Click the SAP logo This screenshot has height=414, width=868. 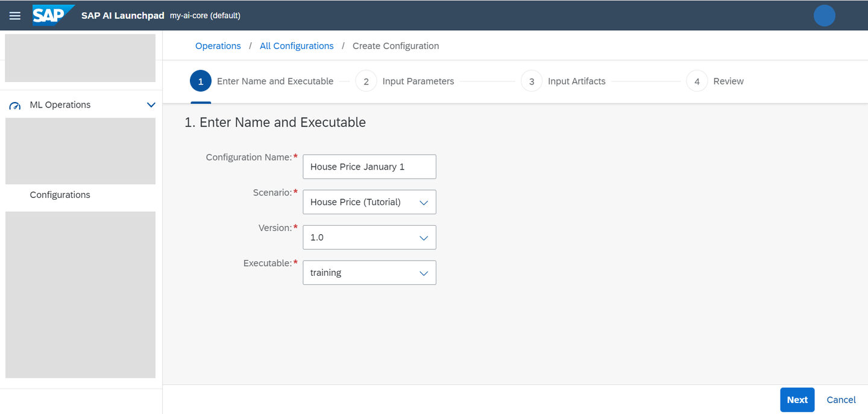click(x=53, y=15)
